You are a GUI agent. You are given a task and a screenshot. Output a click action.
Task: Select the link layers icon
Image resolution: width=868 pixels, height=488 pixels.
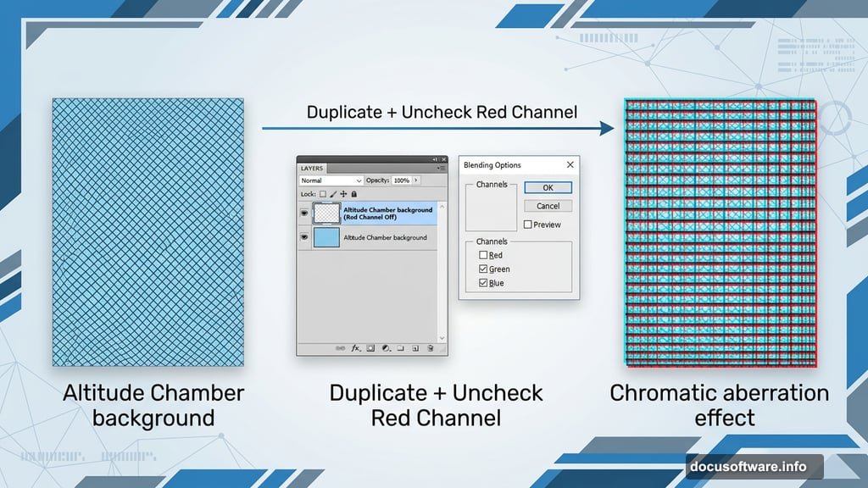[x=340, y=347]
